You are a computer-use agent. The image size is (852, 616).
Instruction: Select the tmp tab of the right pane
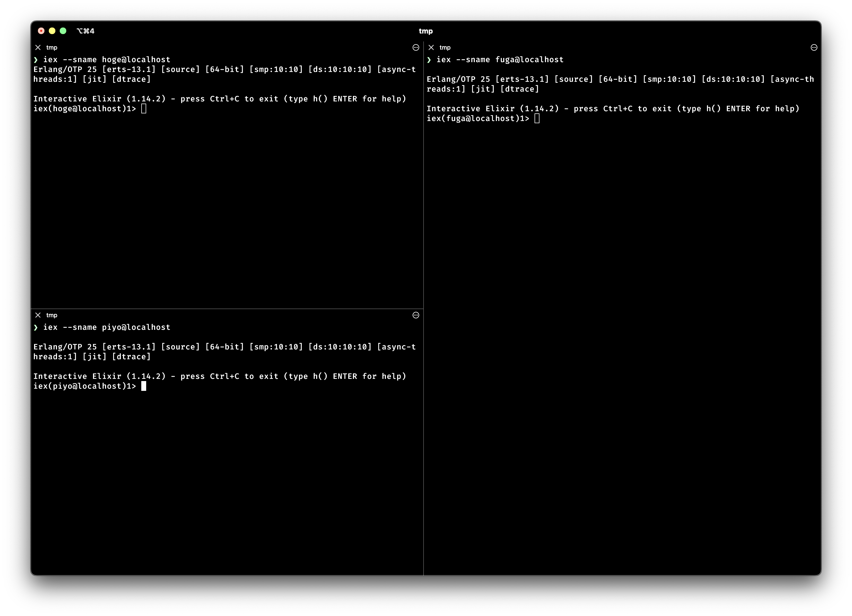pos(445,47)
